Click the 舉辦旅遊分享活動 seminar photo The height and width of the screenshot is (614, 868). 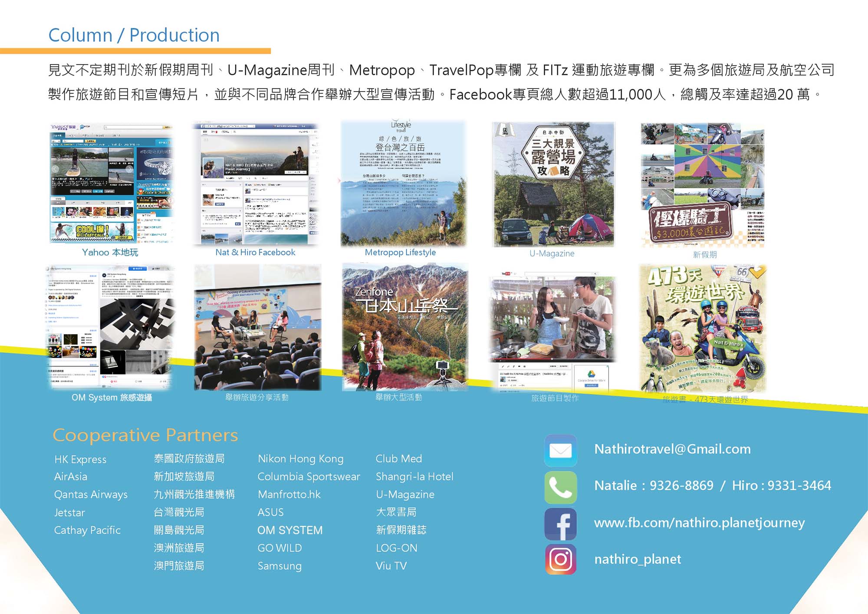[x=257, y=328]
